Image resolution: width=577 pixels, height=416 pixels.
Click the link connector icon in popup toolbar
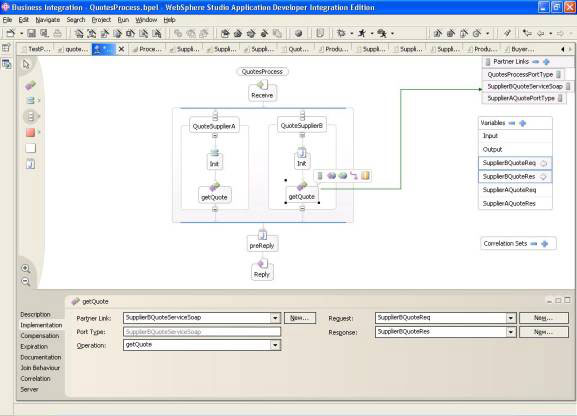(354, 176)
